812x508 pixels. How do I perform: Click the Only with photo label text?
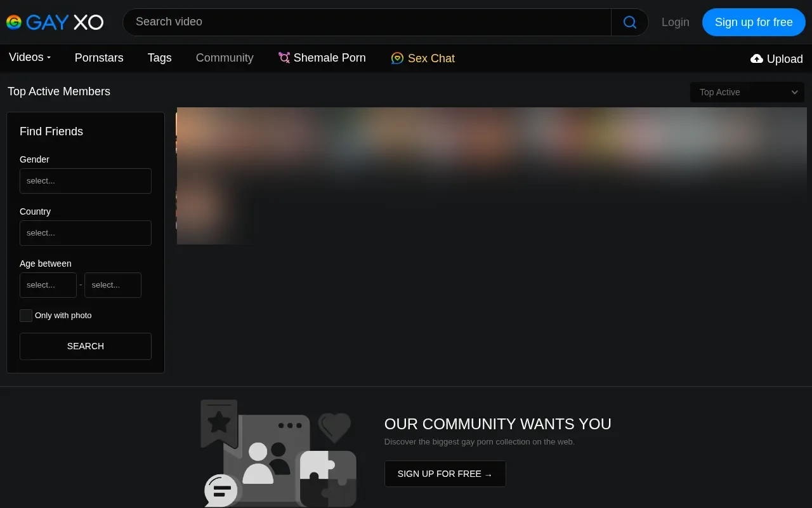point(63,316)
